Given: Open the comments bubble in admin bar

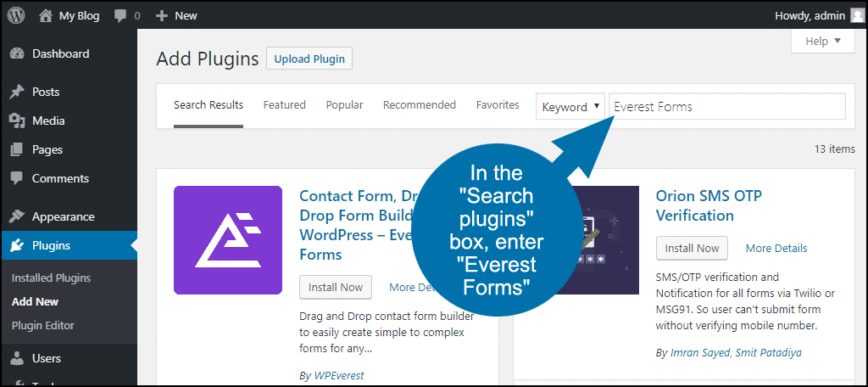Looking at the screenshot, I should pos(120,16).
